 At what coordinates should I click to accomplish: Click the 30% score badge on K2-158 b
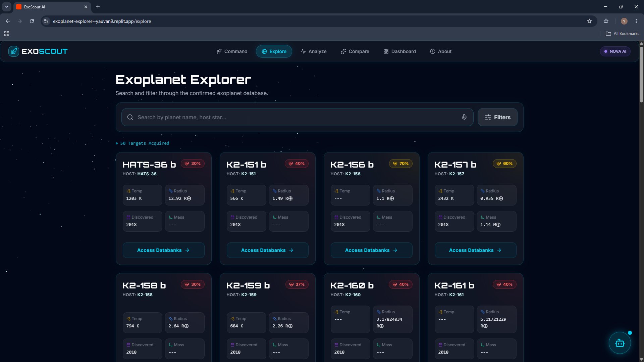(x=193, y=284)
